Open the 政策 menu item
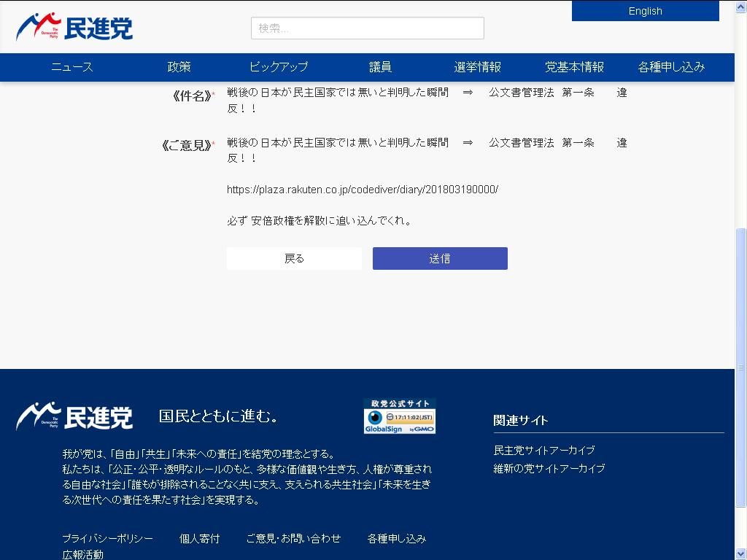The image size is (747, 560). pos(179,67)
